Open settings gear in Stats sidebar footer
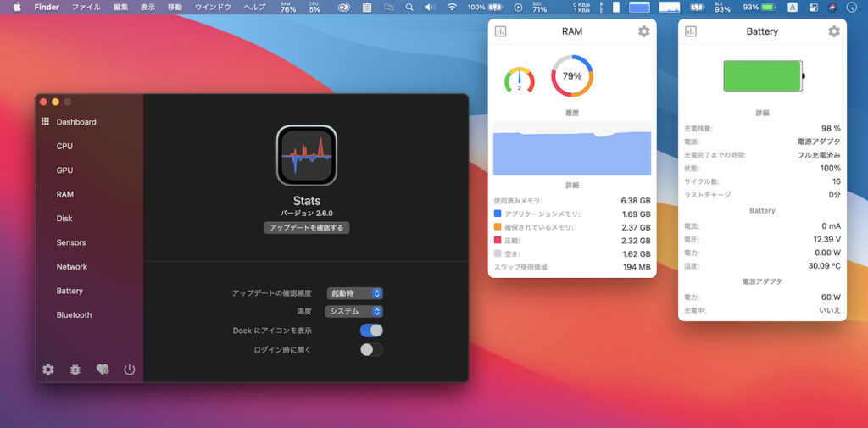This screenshot has width=868, height=428. tap(48, 370)
